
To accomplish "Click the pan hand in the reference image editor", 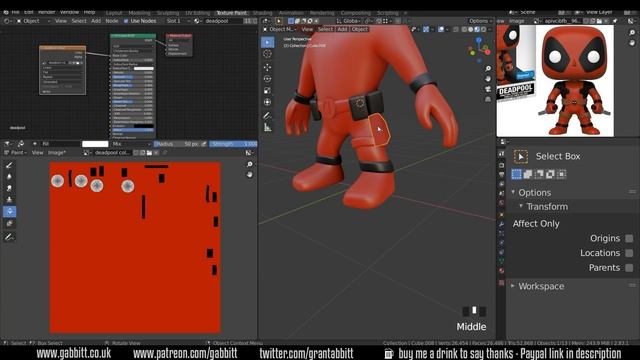I will coord(632,42).
